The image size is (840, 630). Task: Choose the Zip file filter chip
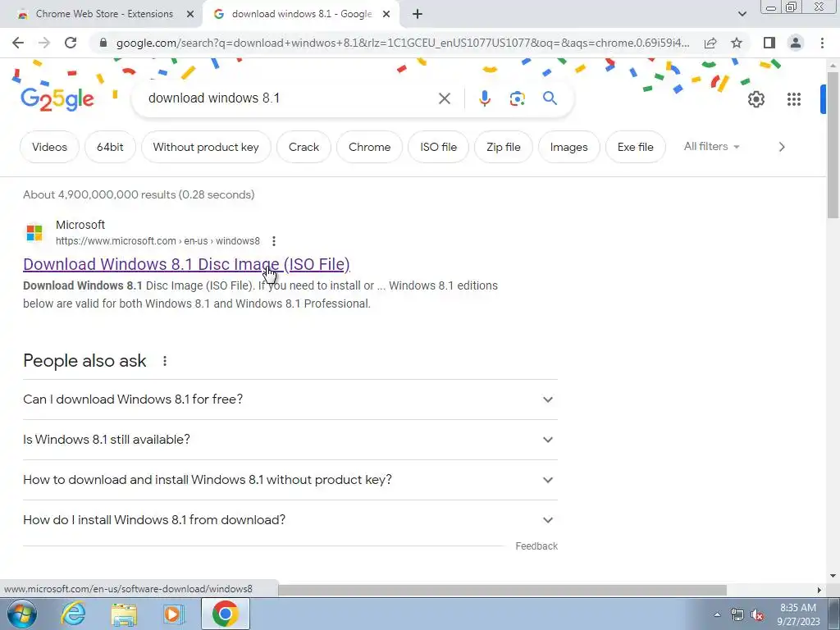pos(504,147)
